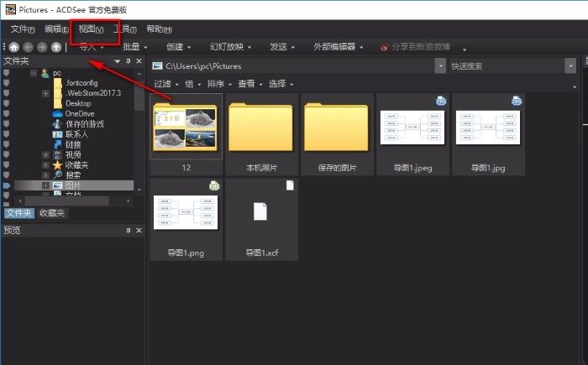
Task: Open the 工具 menu
Action: [125, 29]
